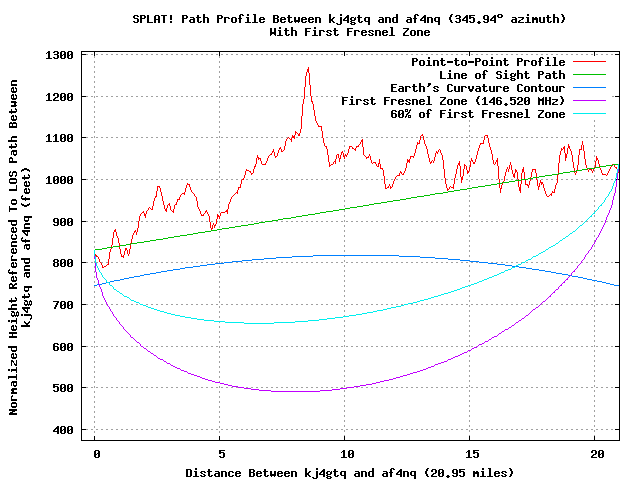Click the x-axis title 'Distance Between kj4gtq and af4nq (20.95 miles)'
The height and width of the screenshot is (480, 640).
click(349, 473)
